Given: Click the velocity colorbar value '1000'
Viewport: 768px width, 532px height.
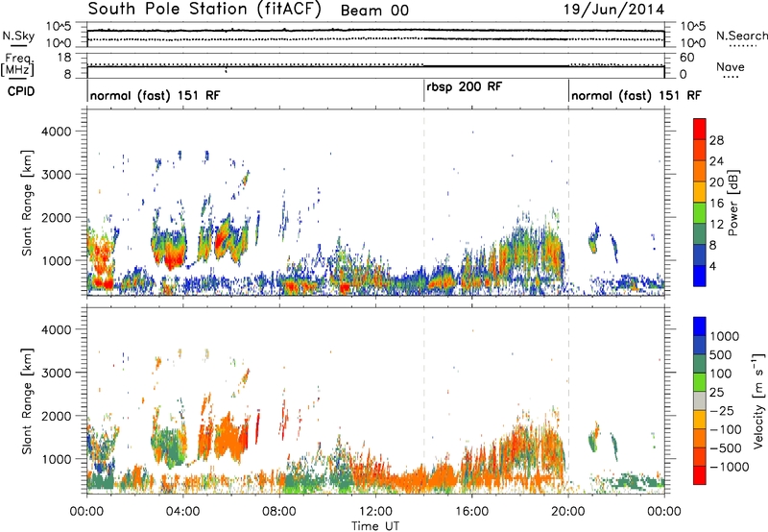Looking at the screenshot, I should (x=725, y=336).
